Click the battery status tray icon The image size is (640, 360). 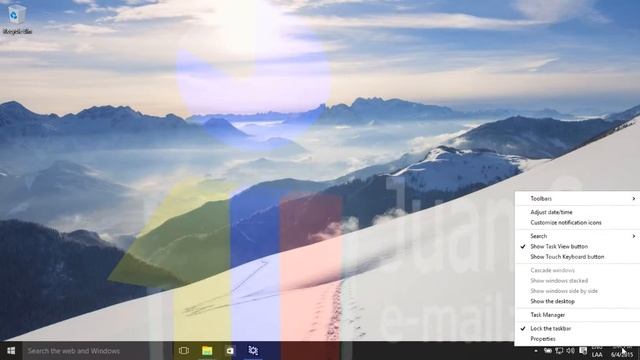click(548, 351)
